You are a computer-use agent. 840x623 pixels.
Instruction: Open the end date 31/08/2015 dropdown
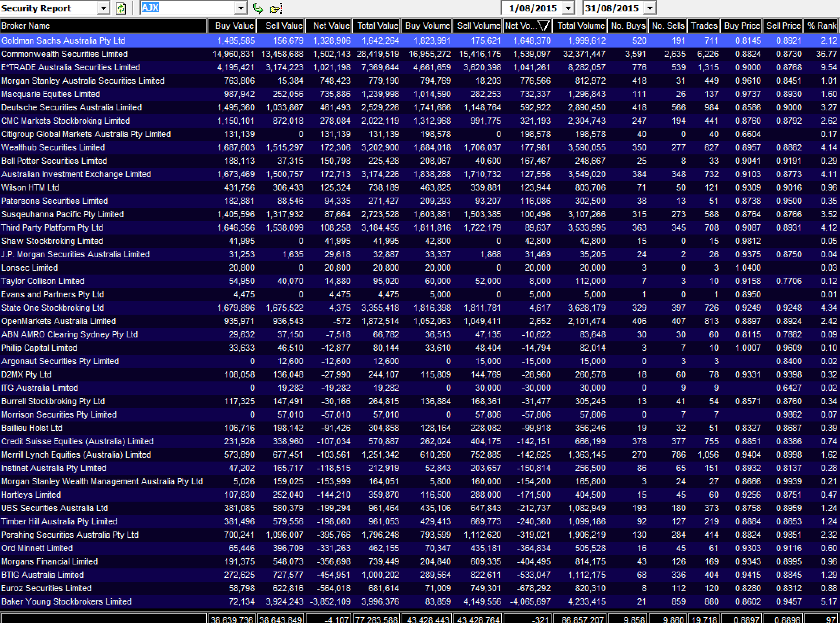pos(650,8)
